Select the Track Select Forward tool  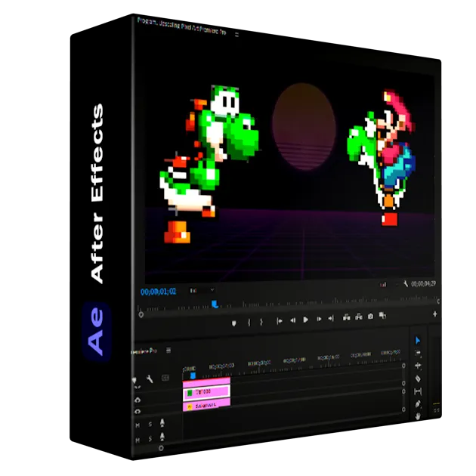pyautogui.click(x=418, y=353)
